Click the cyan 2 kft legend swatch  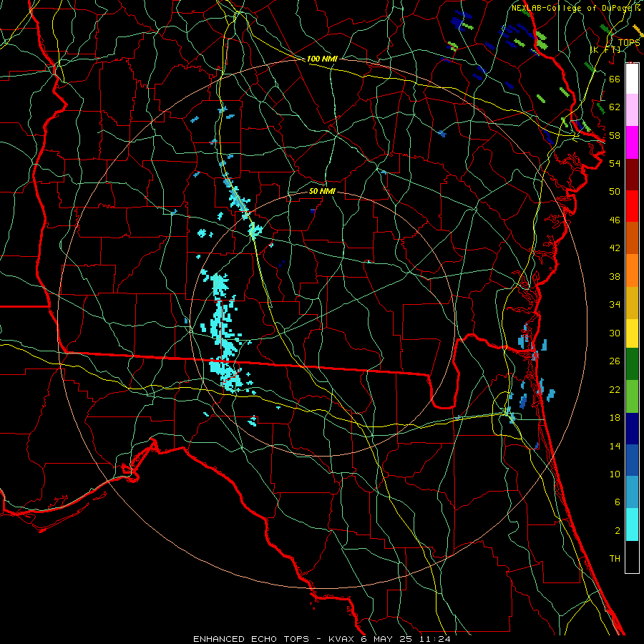(632, 525)
